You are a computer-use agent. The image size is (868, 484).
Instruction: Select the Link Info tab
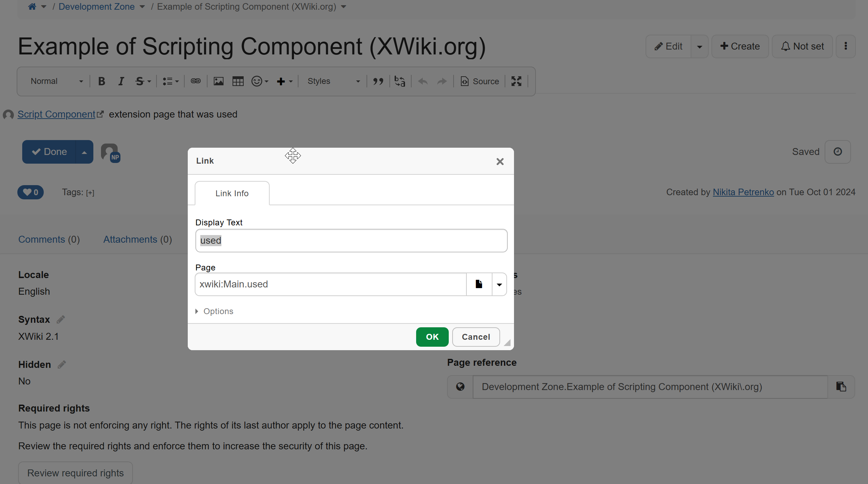232,193
